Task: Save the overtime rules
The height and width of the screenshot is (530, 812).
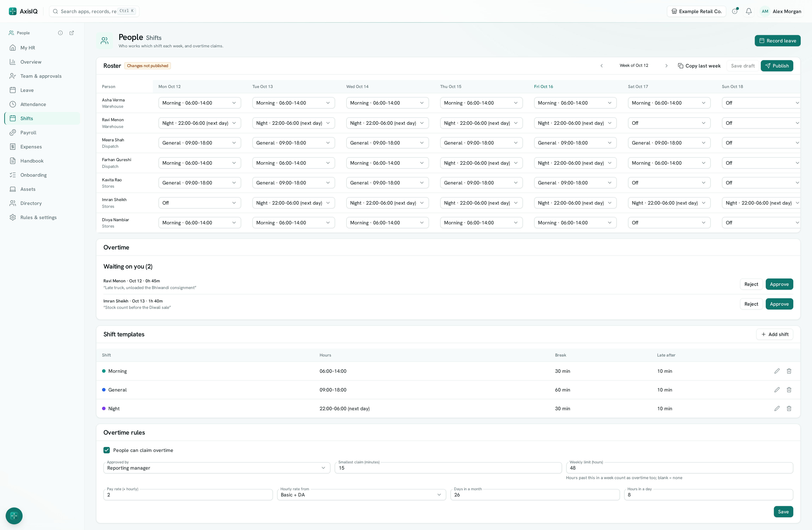Action: tap(783, 512)
